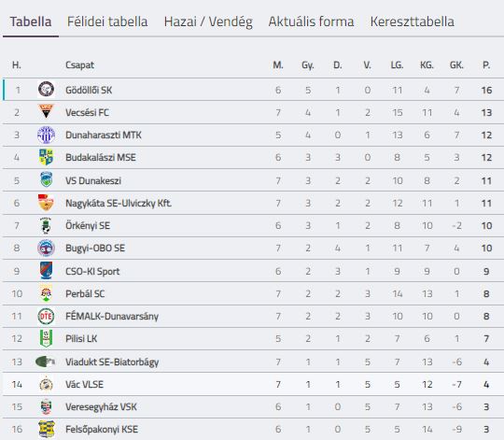Screen dimensions: 504x440
Task: Click the Örkényi SE team name
Action: (88, 225)
